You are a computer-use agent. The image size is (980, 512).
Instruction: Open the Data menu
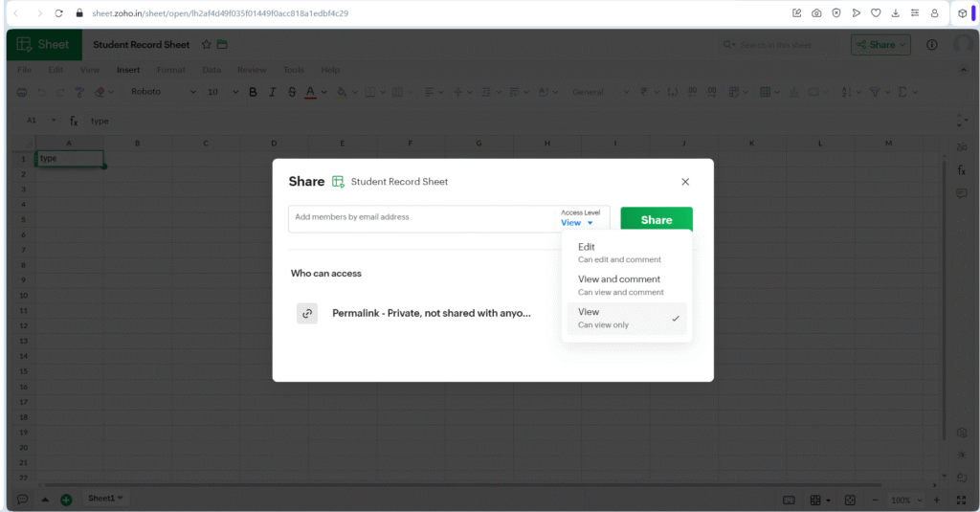point(212,70)
